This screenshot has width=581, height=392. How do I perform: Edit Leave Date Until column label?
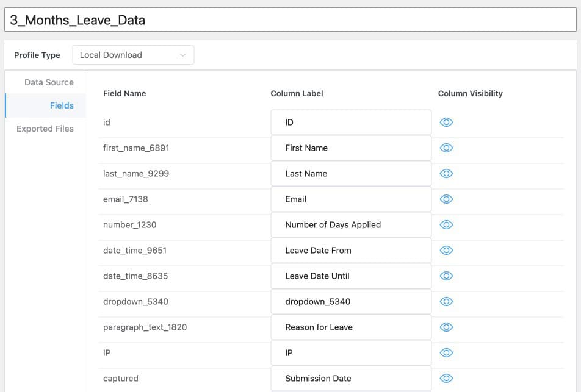coord(351,276)
